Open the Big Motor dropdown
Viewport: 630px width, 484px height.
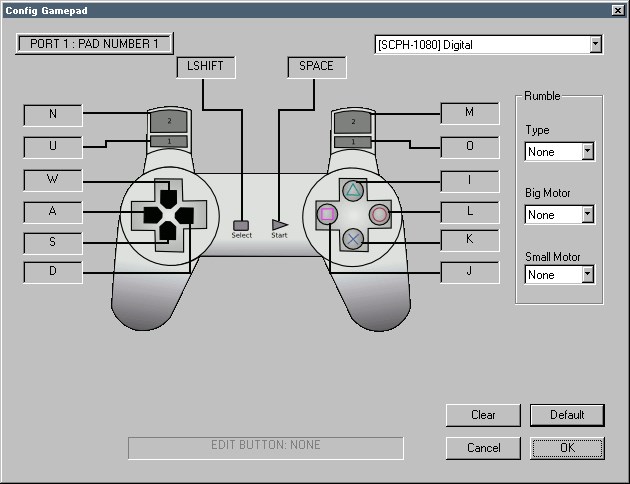tap(559, 215)
